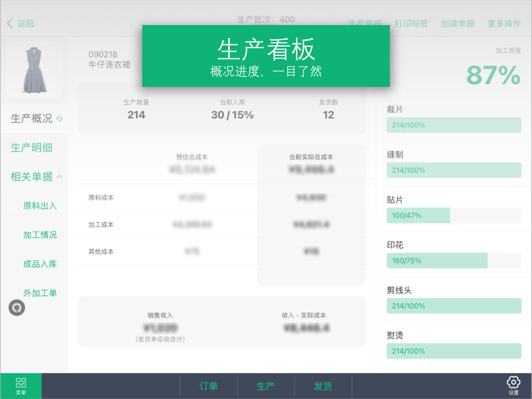Click the 87% processing progress value
The height and width of the screenshot is (399, 532).
[493, 75]
